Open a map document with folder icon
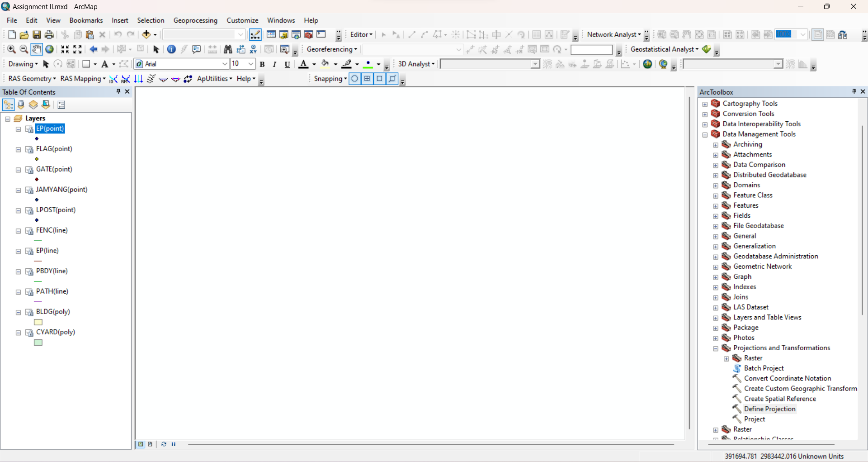The width and height of the screenshot is (868, 462). point(24,35)
